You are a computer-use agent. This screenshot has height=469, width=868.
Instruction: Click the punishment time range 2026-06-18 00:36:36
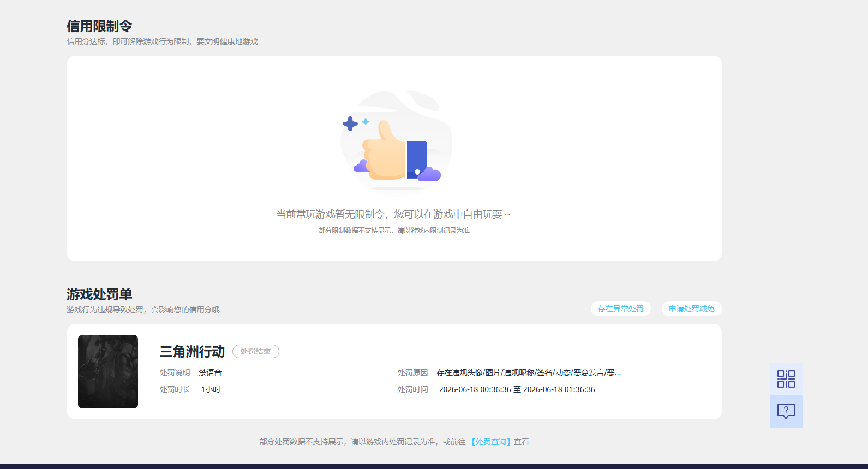pyautogui.click(x=517, y=389)
